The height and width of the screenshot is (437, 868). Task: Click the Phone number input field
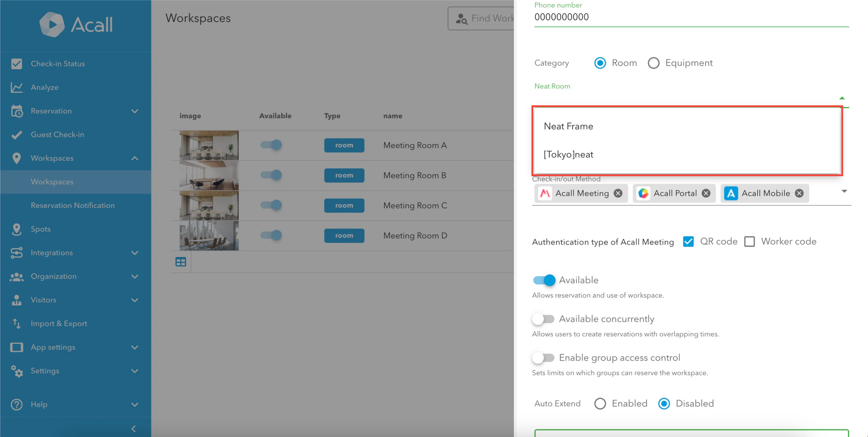click(691, 17)
